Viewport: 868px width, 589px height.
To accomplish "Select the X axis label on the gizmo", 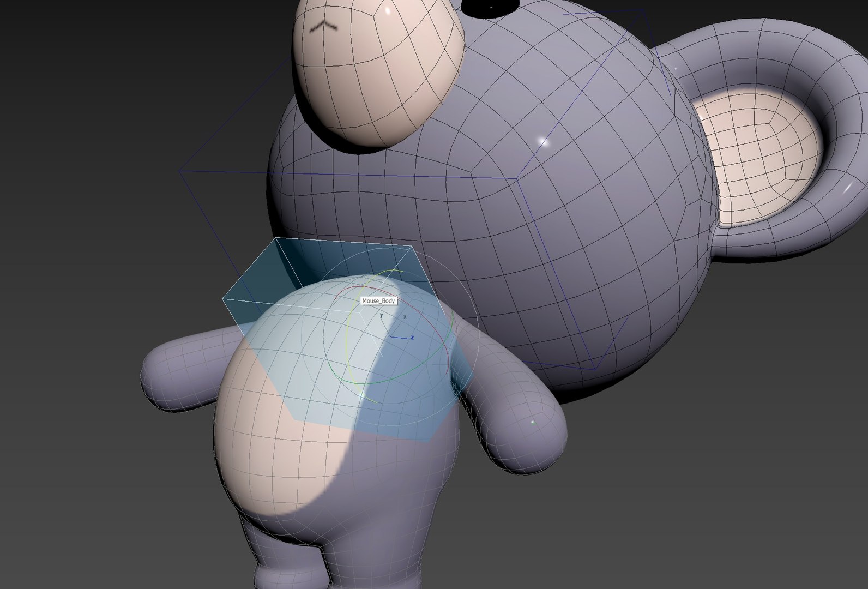I will [405, 316].
